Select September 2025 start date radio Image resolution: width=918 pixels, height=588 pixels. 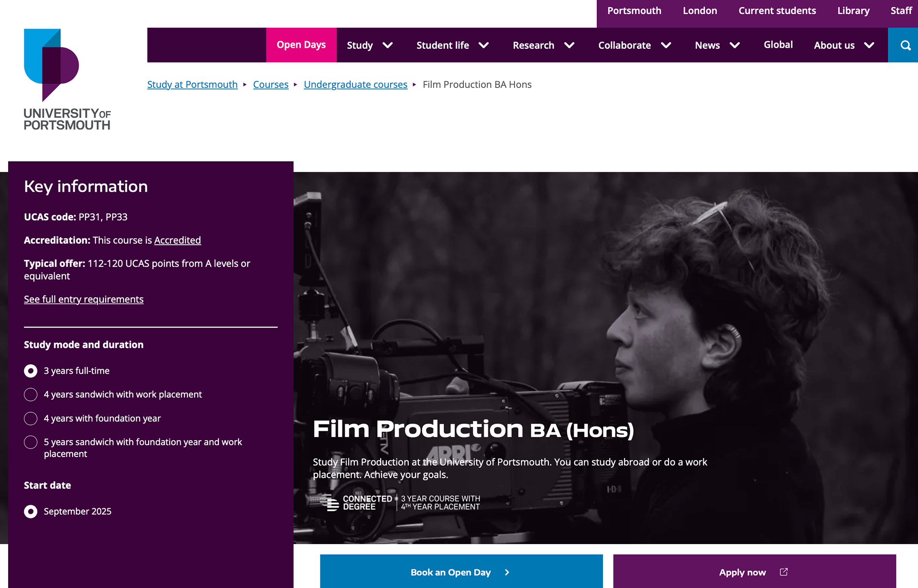(31, 512)
